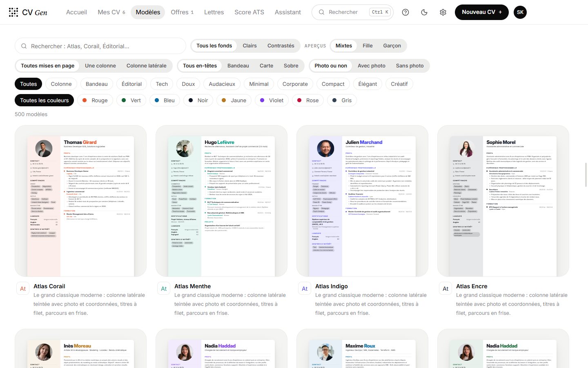Filter to templates Avec photo

[372, 66]
